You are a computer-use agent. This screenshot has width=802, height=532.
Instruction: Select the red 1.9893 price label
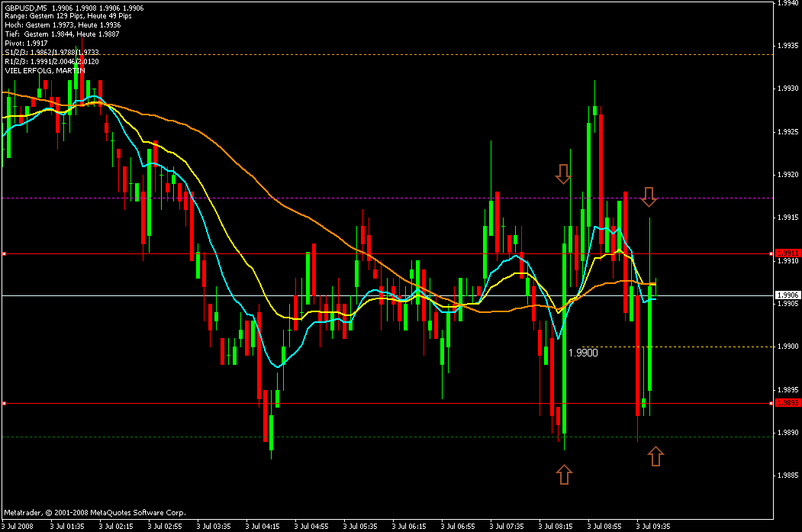pos(788,403)
